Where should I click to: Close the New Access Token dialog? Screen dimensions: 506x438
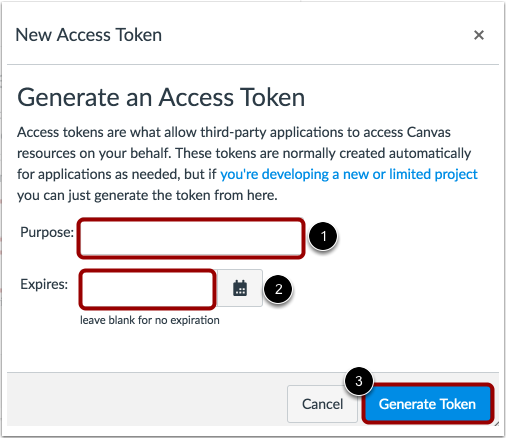pos(479,35)
